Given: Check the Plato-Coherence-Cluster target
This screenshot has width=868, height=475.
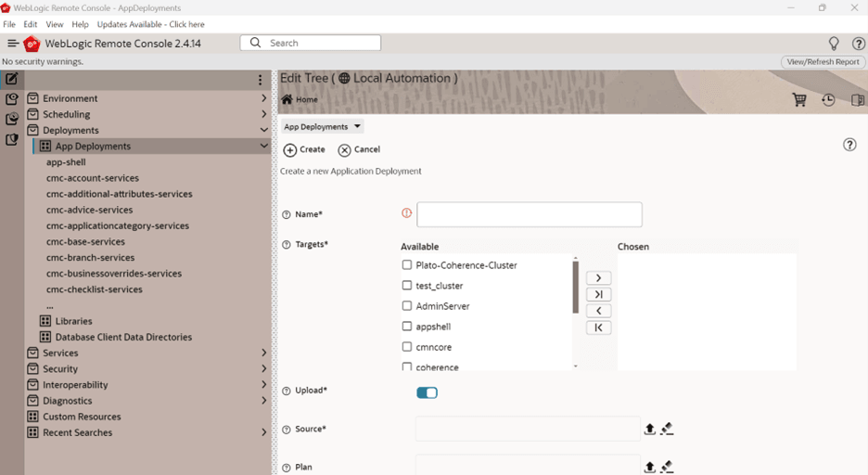Looking at the screenshot, I should click(407, 265).
